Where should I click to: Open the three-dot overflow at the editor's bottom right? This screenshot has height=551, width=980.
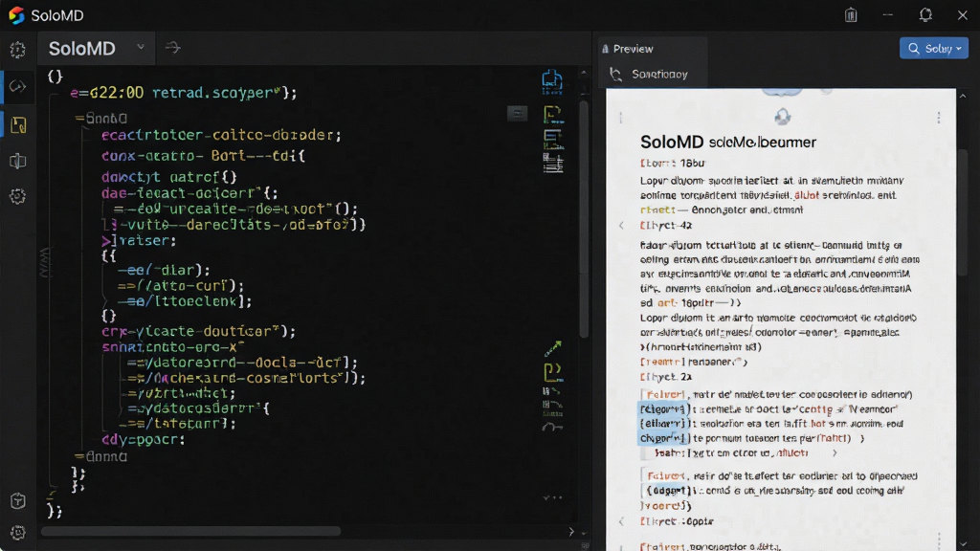pyautogui.click(x=552, y=497)
